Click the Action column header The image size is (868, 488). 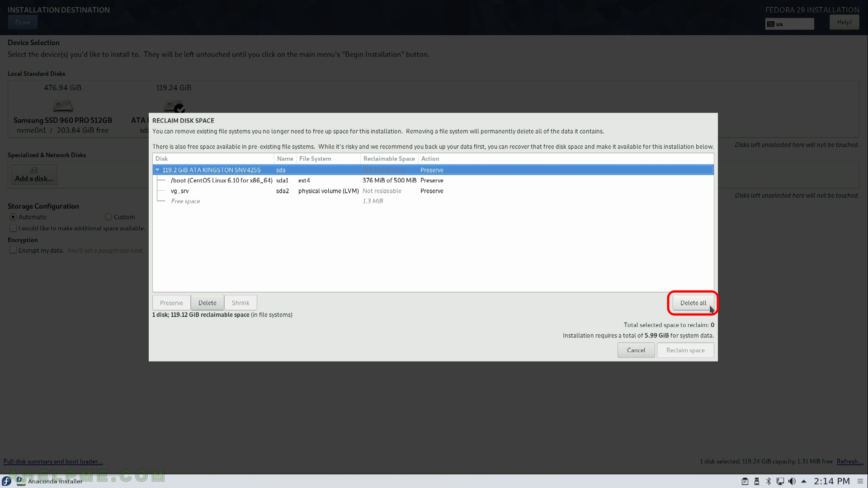566,159
